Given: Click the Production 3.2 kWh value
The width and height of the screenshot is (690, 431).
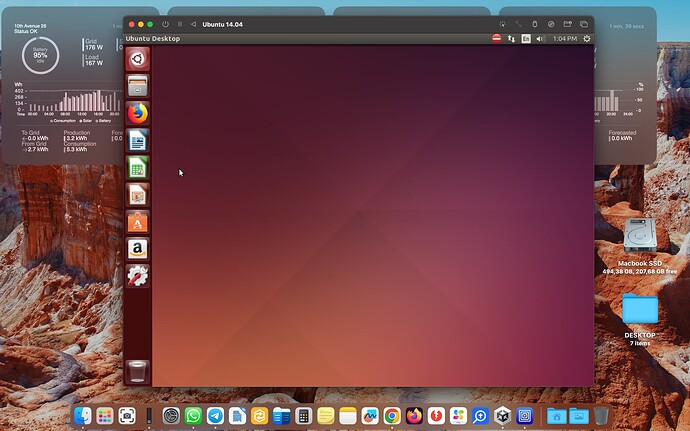Looking at the screenshot, I should click(x=77, y=138).
